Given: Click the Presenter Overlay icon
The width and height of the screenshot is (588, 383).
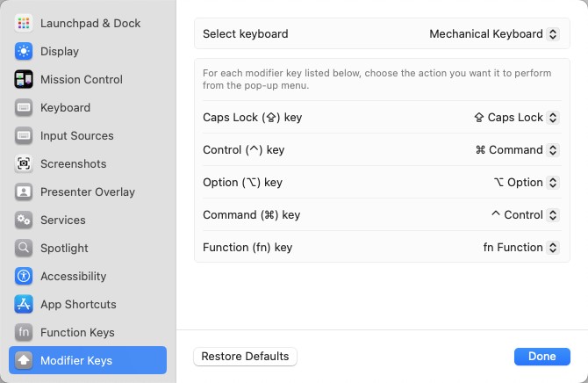Looking at the screenshot, I should [x=24, y=191].
